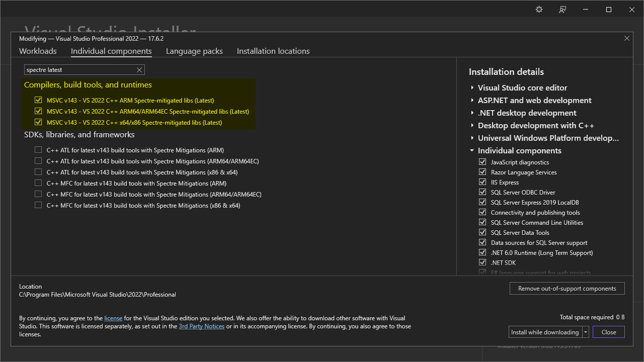Enable C++ ATL Spectre Mitigations (x86 & x64)
This screenshot has height=362, width=644.
[x=38, y=172]
